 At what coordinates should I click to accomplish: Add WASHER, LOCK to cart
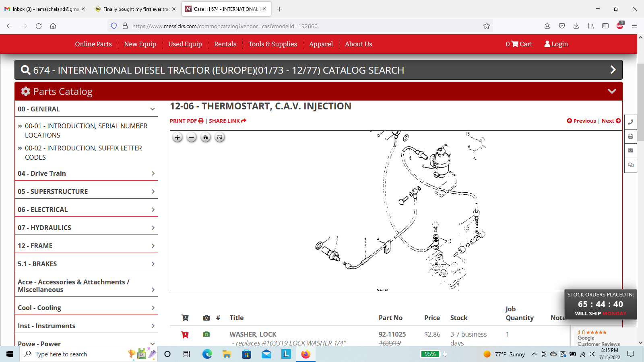tap(185, 335)
